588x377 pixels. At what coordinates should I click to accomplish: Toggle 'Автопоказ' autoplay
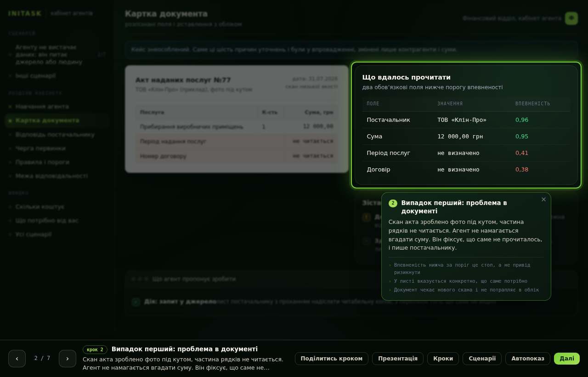528,359
